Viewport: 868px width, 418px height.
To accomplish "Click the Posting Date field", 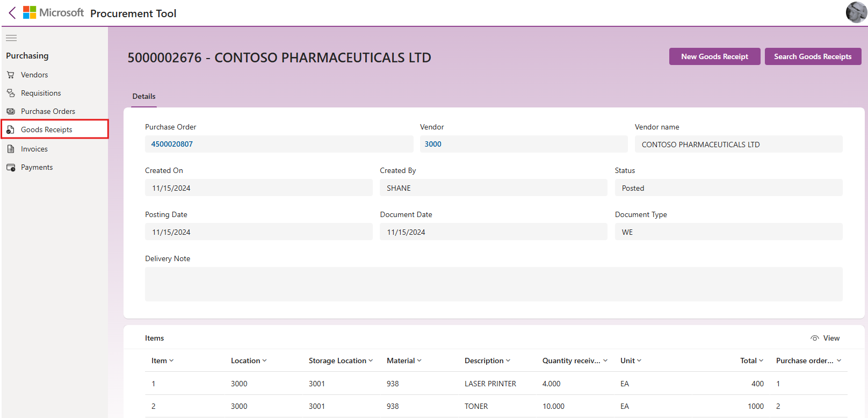I will pyautogui.click(x=259, y=232).
